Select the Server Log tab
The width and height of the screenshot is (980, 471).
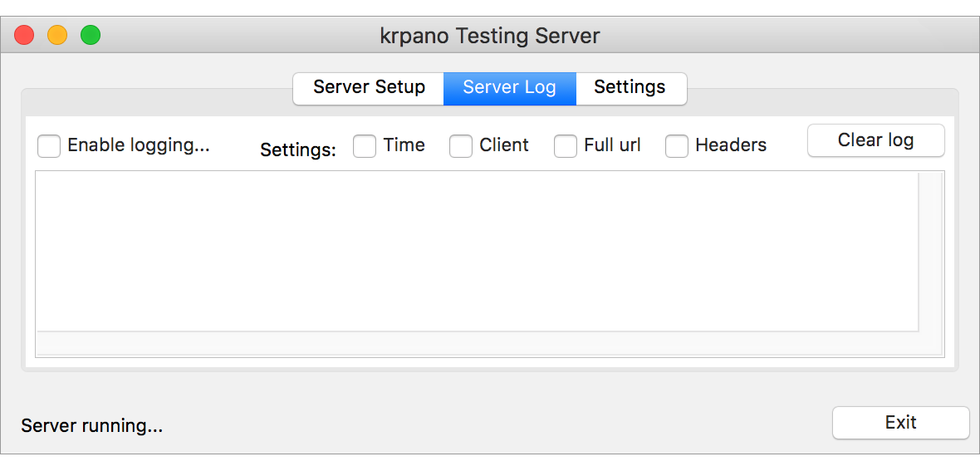(x=509, y=87)
